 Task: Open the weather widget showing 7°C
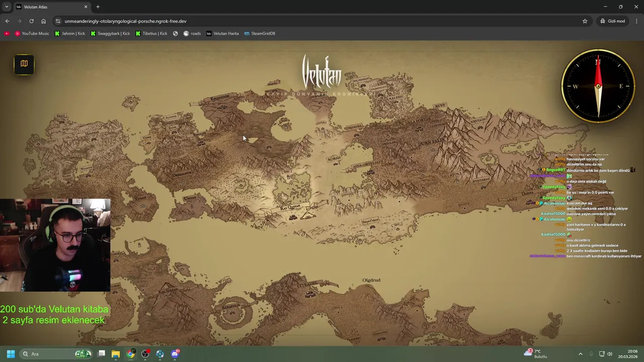[x=536, y=354]
